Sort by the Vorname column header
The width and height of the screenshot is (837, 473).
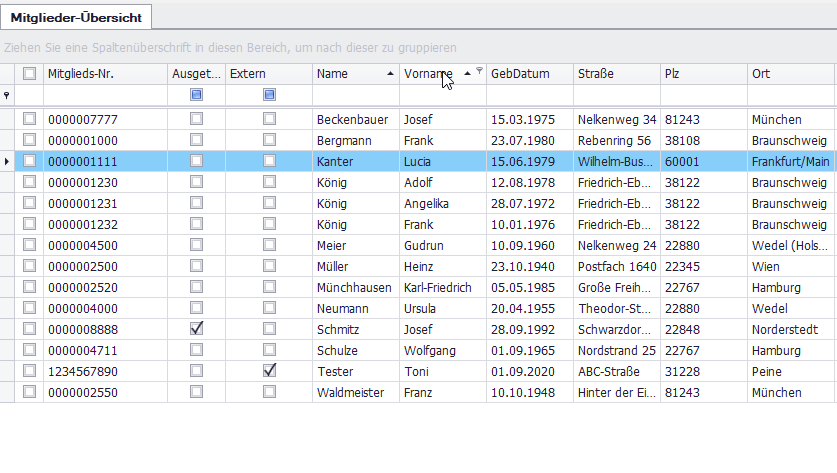click(427, 74)
